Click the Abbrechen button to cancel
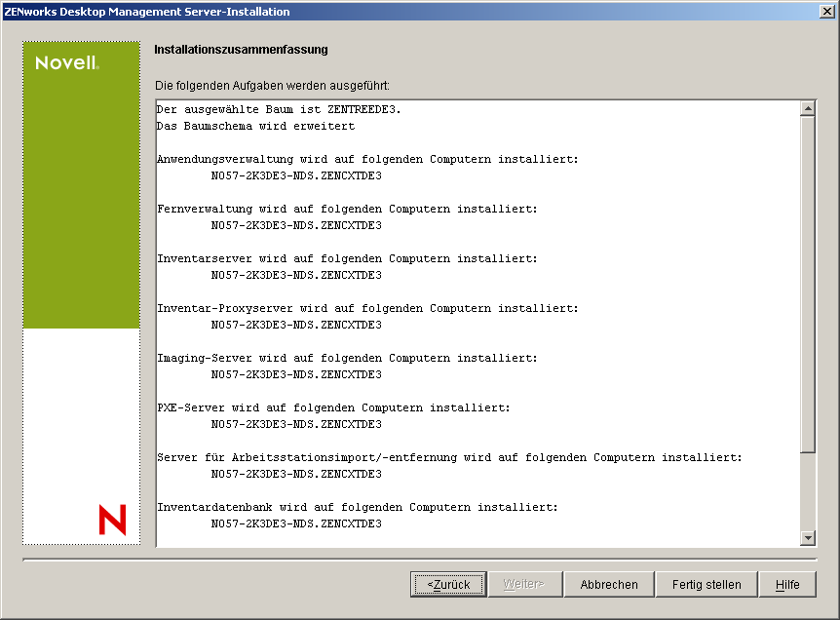The width and height of the screenshot is (840, 620). point(609,584)
